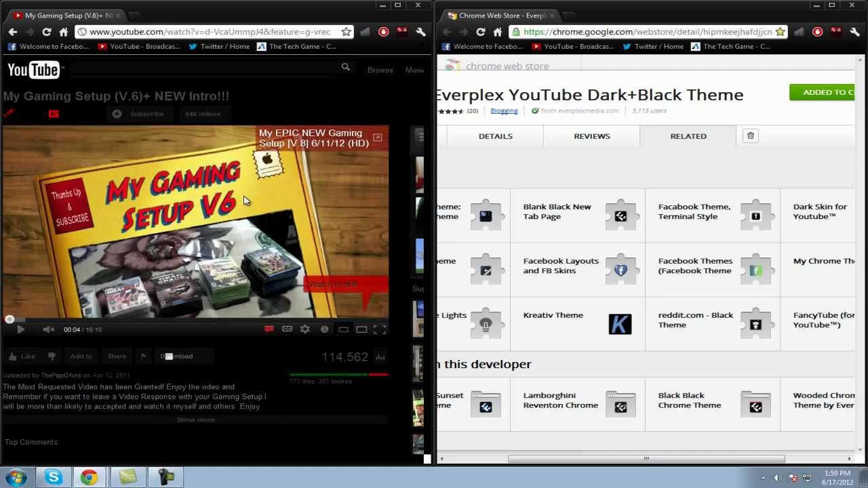Click bookmark star in Web Store window
Image resolution: width=868 pixels, height=488 pixels.
781,32
